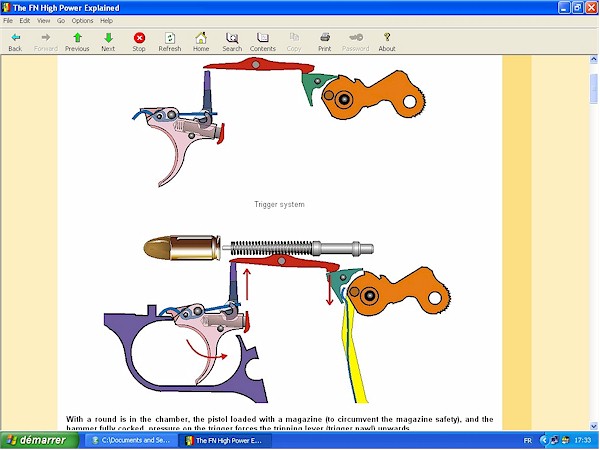Viewport: 600px width, 450px height.
Task: Click the 'Trigger system' caption
Action: [279, 204]
